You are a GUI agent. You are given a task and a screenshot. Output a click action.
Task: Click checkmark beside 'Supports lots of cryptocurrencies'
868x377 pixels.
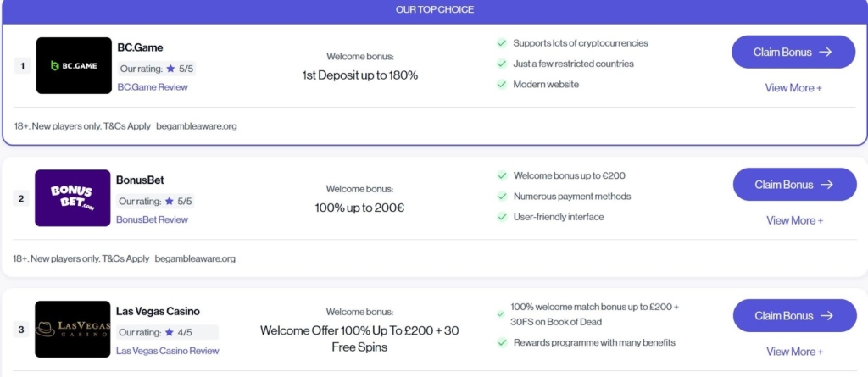(x=502, y=43)
